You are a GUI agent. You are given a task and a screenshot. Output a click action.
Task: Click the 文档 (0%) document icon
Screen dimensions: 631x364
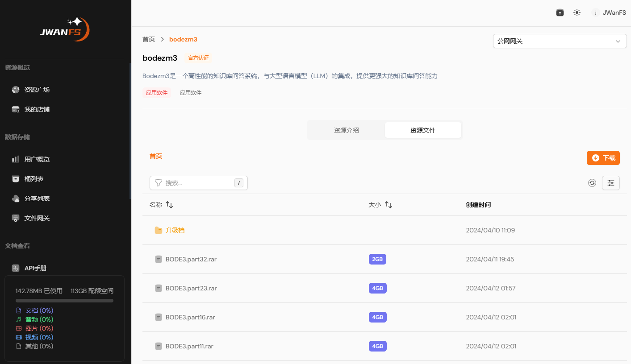(x=19, y=310)
